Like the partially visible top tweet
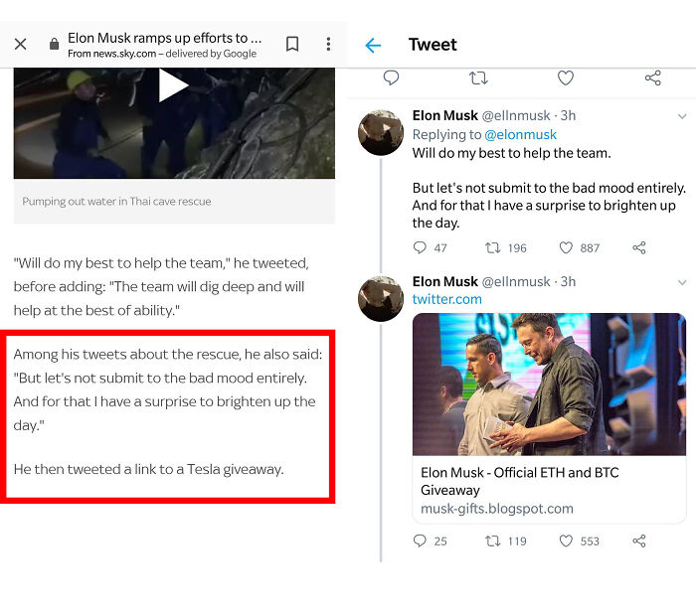Viewport: 696px width, 616px height. click(566, 77)
